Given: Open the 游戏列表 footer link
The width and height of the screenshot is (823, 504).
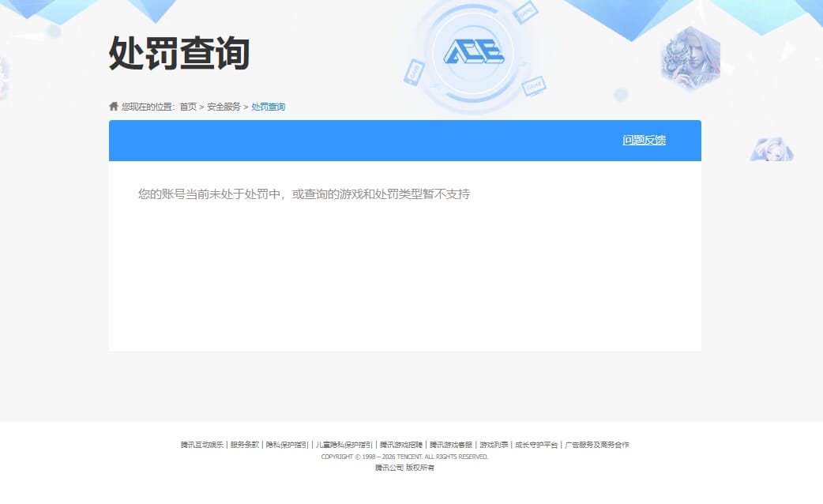Looking at the screenshot, I should point(490,444).
